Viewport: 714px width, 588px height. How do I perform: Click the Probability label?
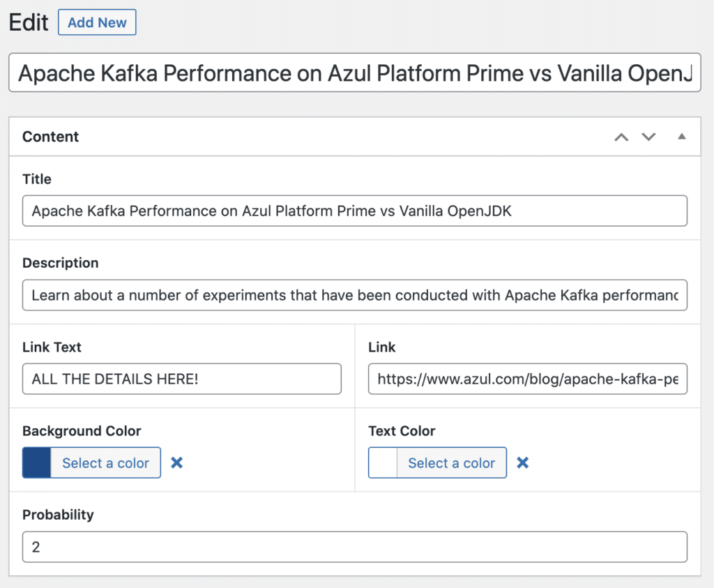click(59, 515)
